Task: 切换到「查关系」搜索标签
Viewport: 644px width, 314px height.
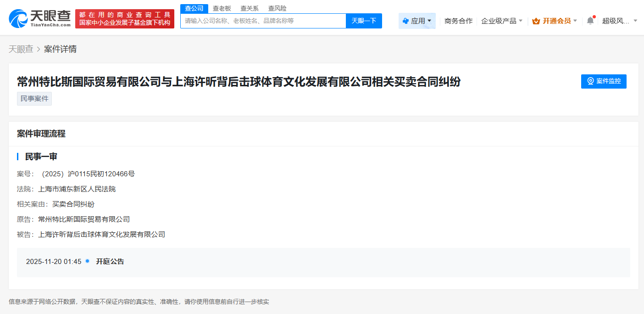Action: click(x=249, y=8)
